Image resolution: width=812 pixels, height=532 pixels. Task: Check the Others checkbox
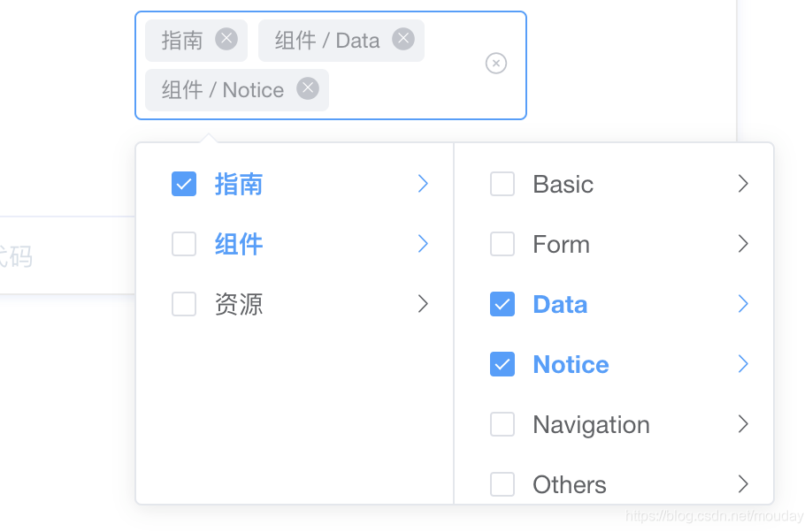[x=502, y=484]
